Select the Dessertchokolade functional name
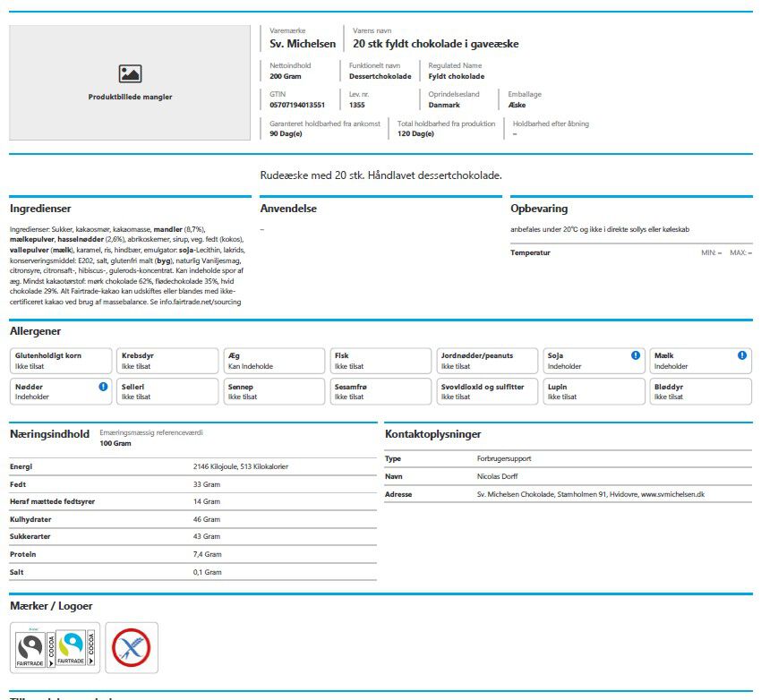The width and height of the screenshot is (761, 700). pyautogui.click(x=380, y=76)
